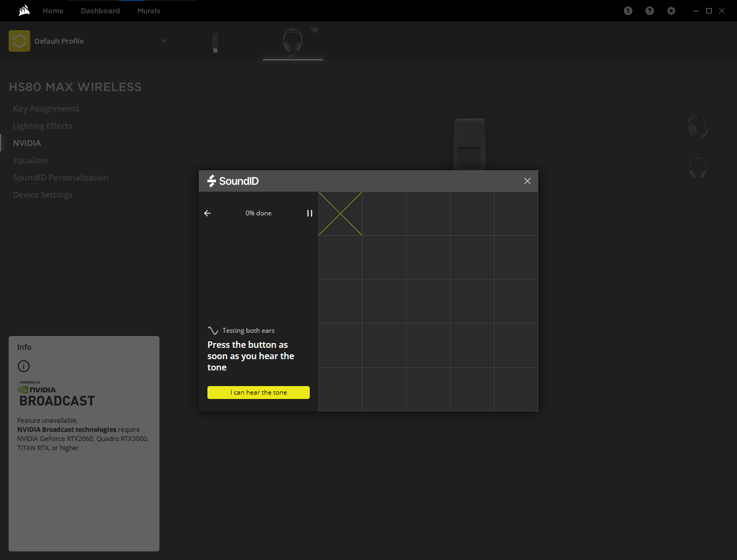Screen dimensions: 737x560
Task: Go back using the SoundID arrow
Action: (207, 213)
